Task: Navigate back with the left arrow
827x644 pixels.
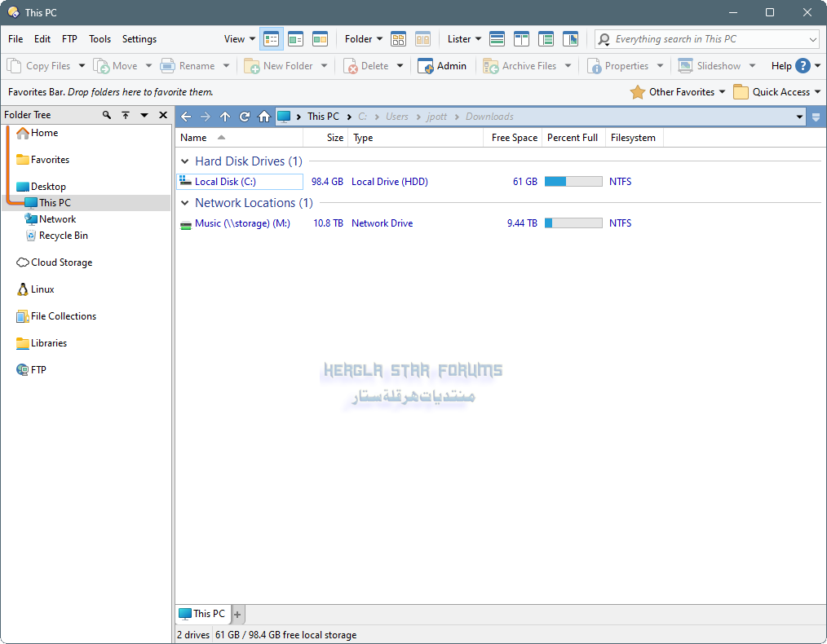Action: click(x=186, y=117)
